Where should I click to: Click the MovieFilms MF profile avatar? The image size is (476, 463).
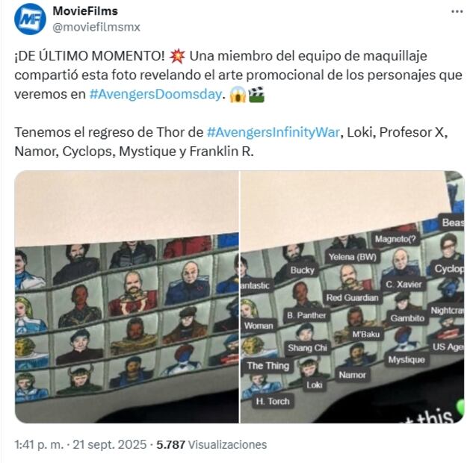pyautogui.click(x=30, y=19)
